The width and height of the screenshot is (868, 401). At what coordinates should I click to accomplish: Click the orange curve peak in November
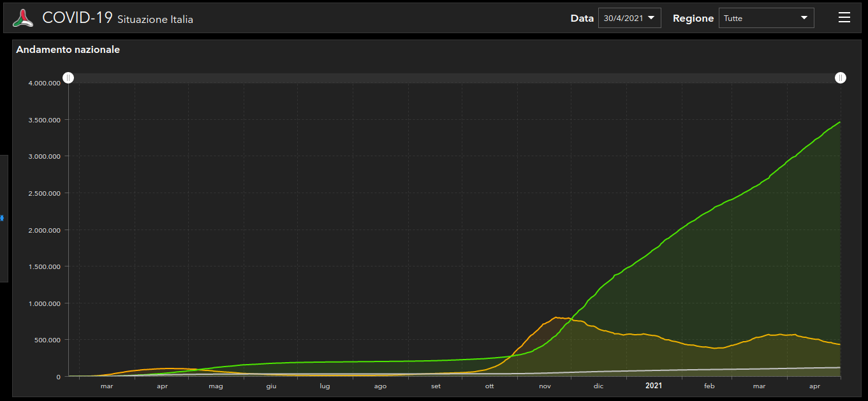pyautogui.click(x=556, y=317)
